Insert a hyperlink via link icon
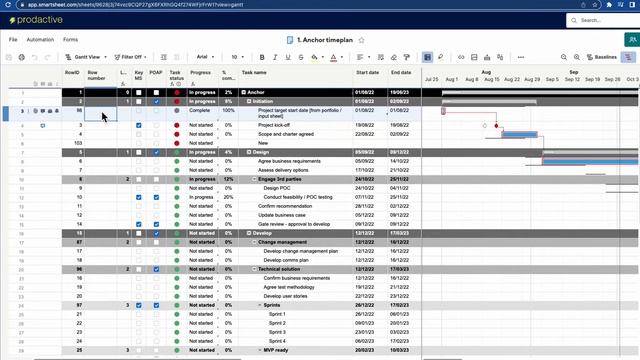The width and height of the screenshot is (640, 360). (461, 58)
